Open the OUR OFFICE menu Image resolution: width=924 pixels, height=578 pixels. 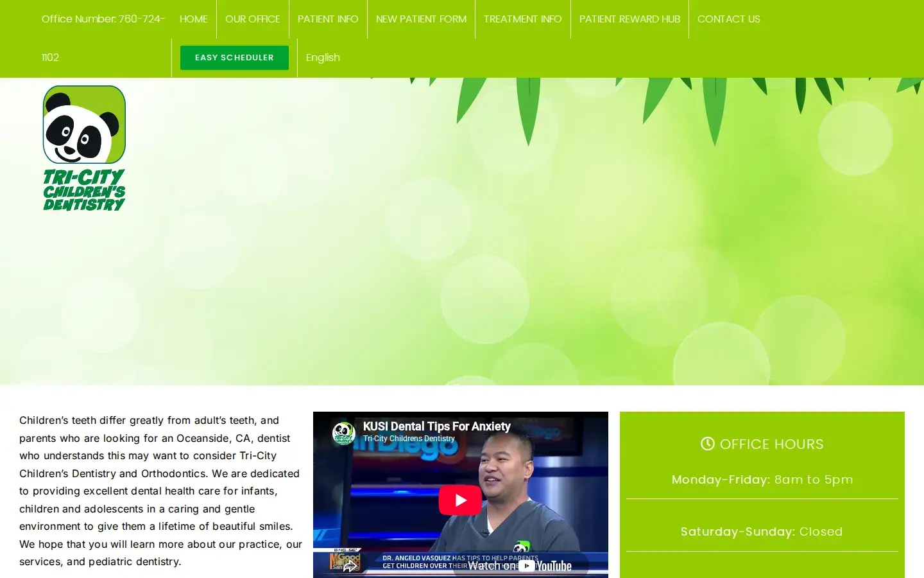point(253,19)
